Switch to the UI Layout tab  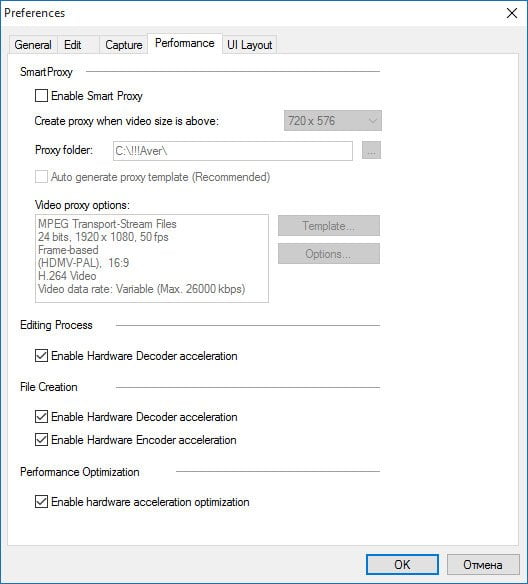249,45
